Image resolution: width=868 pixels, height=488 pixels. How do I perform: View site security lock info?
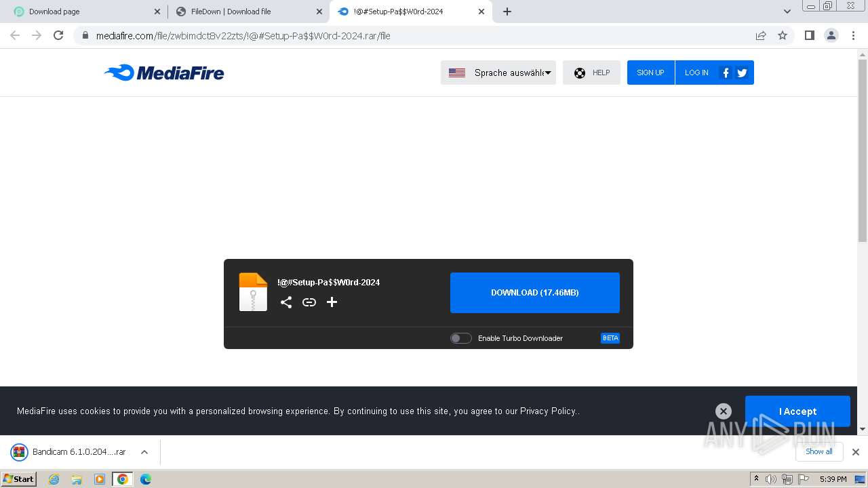point(84,35)
